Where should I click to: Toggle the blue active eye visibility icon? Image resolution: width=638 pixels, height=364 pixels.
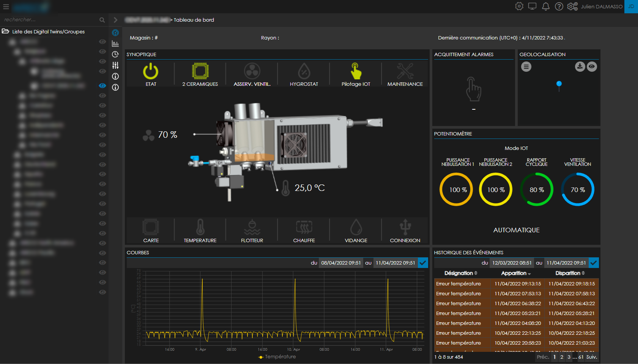(102, 86)
